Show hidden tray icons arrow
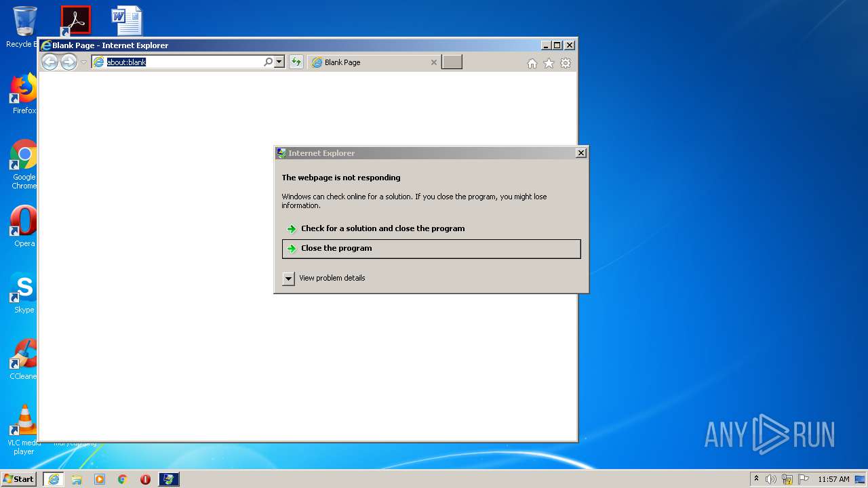This screenshot has height=488, width=868. (x=756, y=479)
